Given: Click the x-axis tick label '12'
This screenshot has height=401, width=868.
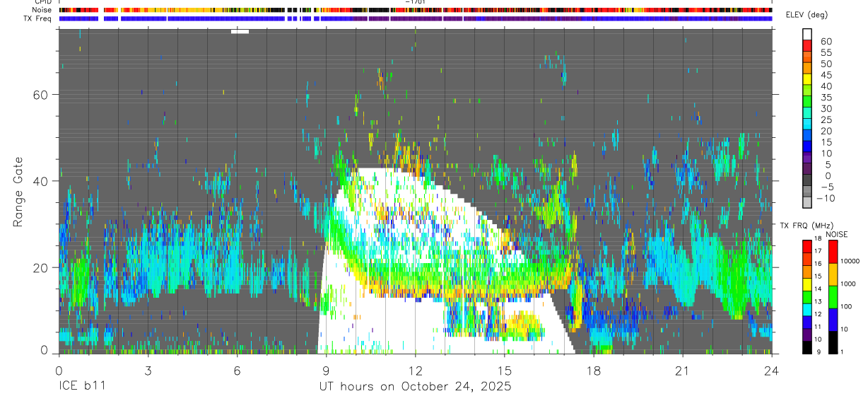Looking at the screenshot, I should (x=415, y=370).
